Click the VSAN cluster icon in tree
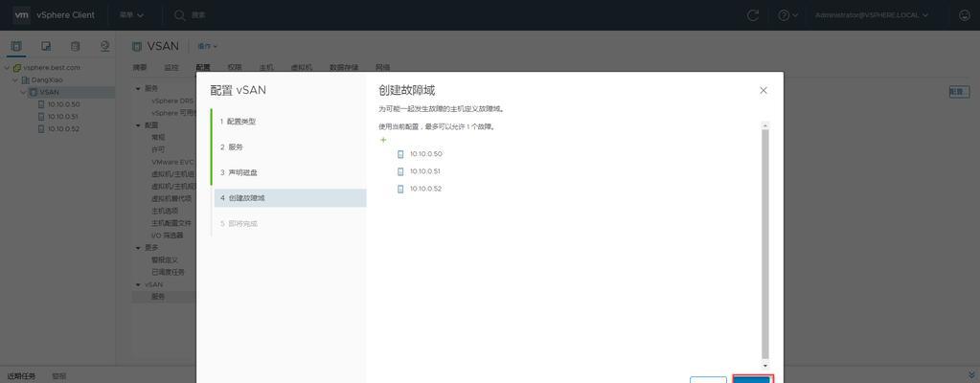980x383 pixels. pos(34,93)
